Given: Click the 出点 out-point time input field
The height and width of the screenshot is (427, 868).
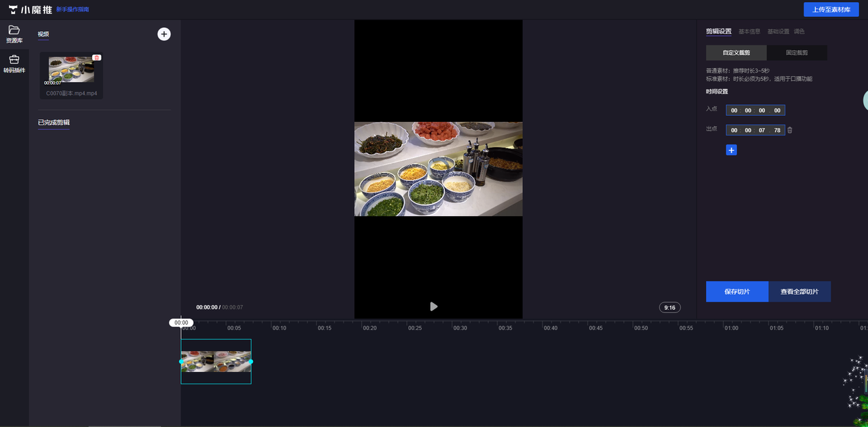Looking at the screenshot, I should 755,130.
